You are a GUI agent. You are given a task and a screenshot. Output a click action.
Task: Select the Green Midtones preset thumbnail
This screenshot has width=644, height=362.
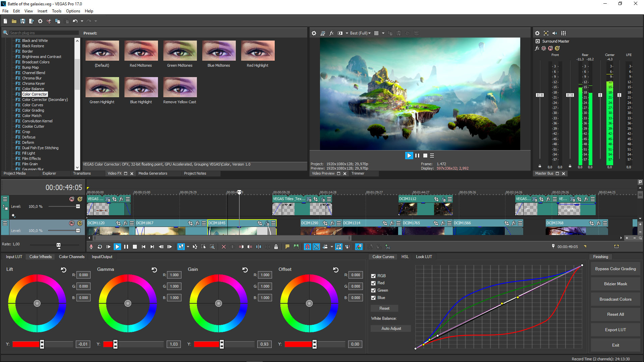[x=179, y=50]
